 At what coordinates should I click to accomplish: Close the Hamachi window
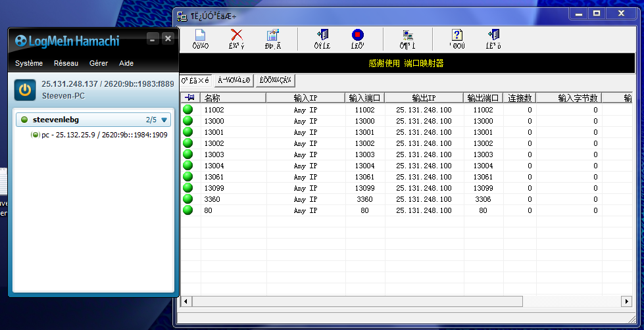168,39
